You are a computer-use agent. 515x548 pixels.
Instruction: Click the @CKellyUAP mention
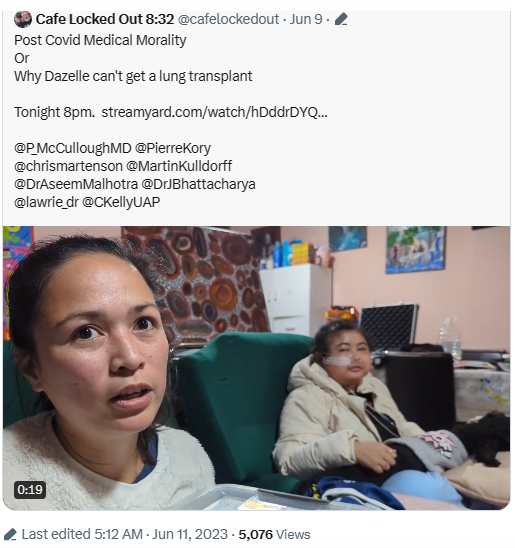click(121, 202)
